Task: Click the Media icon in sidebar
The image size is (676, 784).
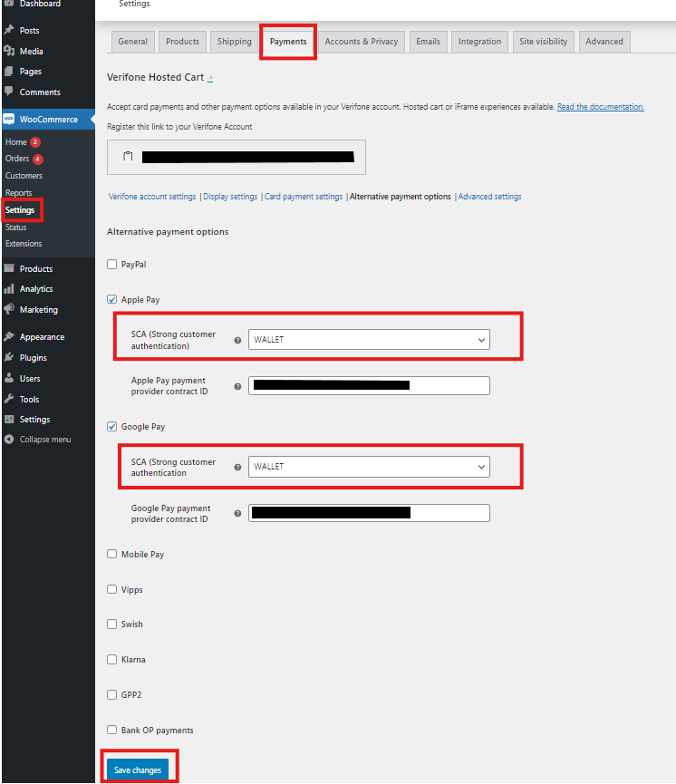Action: [x=9, y=51]
